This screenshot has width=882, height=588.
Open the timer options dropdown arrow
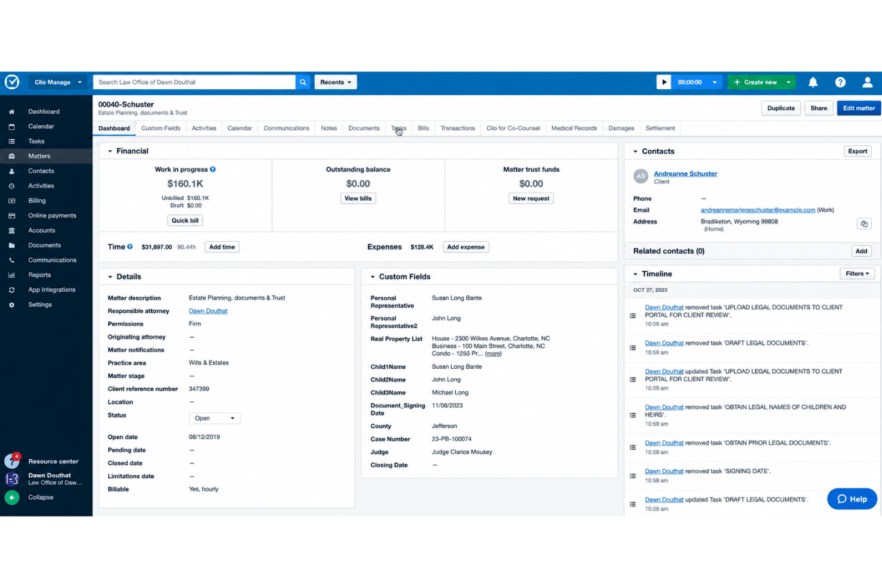pyautogui.click(x=715, y=82)
